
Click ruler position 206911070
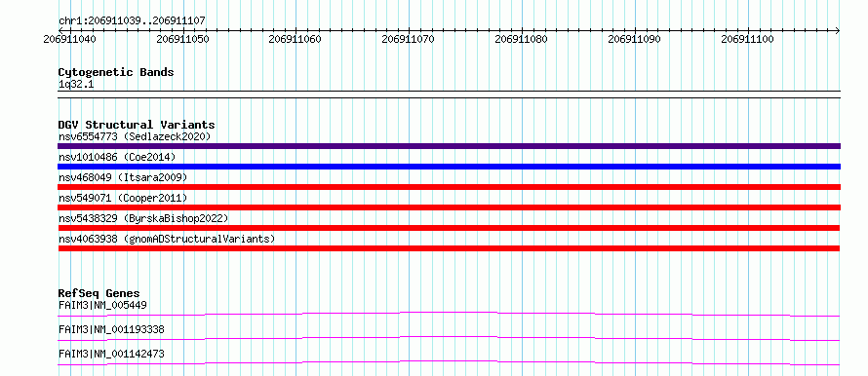(x=409, y=39)
